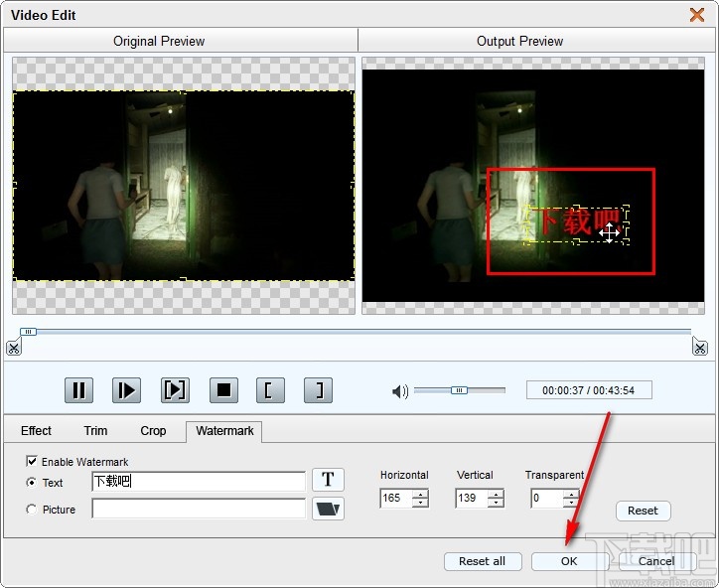Screen dimensions: 719x588
Task: Click the Original Preview video frame
Action: (184, 186)
